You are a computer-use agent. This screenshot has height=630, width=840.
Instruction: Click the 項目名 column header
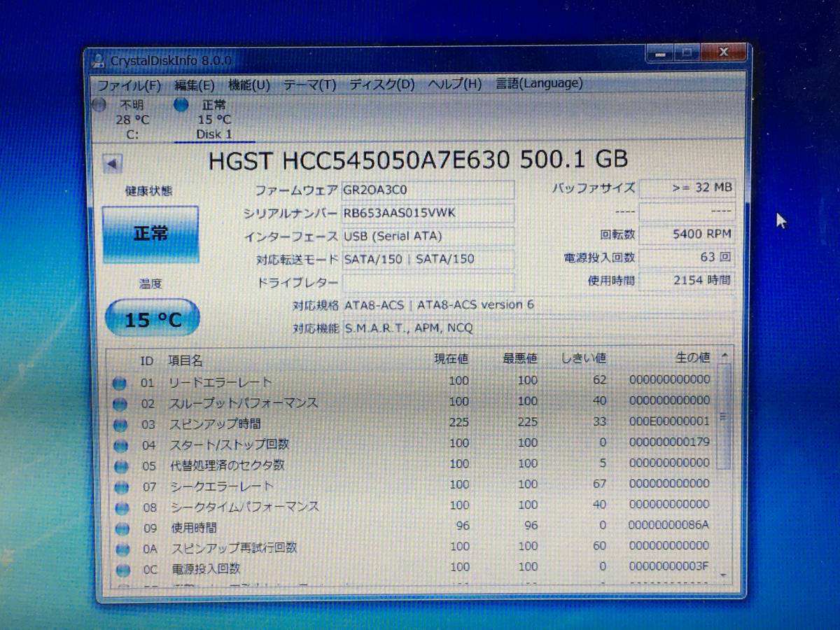coord(185,361)
